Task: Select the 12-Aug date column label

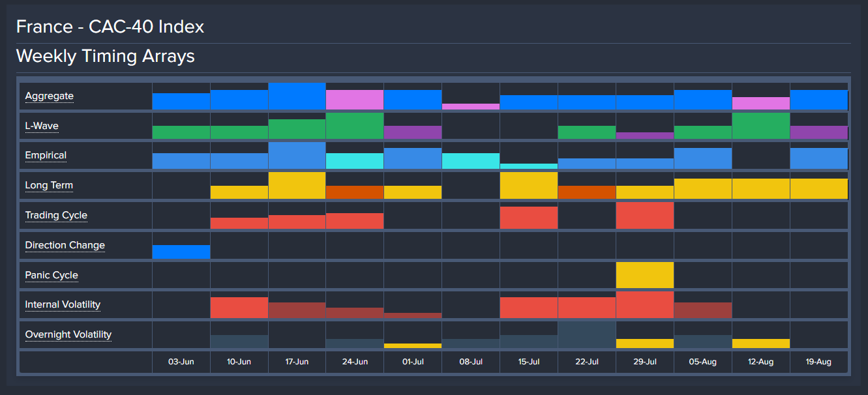Action: click(x=760, y=362)
